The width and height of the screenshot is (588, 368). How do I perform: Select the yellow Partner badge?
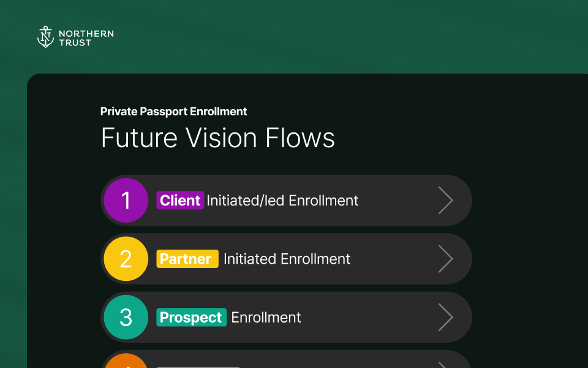coord(187,259)
